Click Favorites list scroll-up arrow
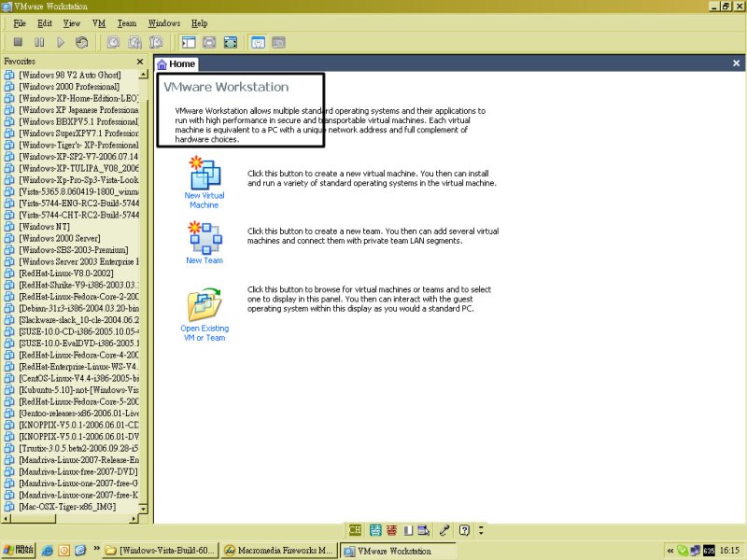 click(143, 75)
